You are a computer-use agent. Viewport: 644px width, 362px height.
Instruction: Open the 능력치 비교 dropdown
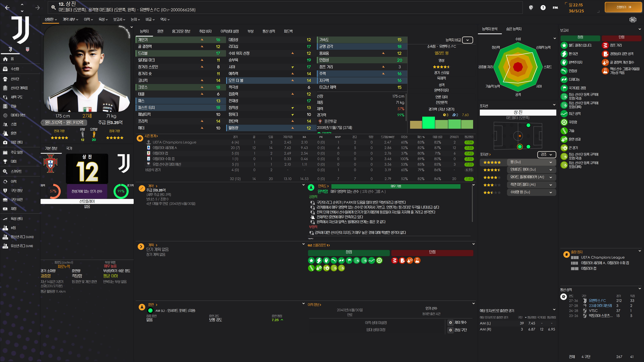point(467,40)
